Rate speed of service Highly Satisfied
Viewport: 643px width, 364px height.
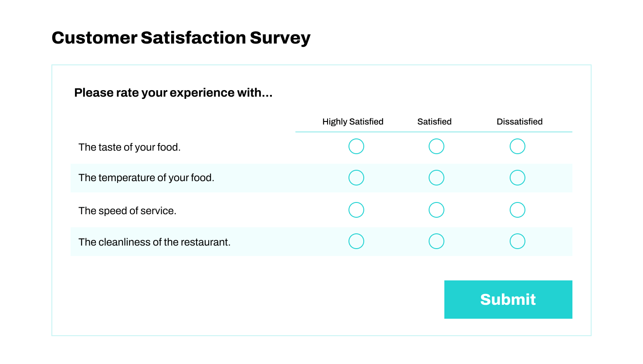pyautogui.click(x=356, y=210)
